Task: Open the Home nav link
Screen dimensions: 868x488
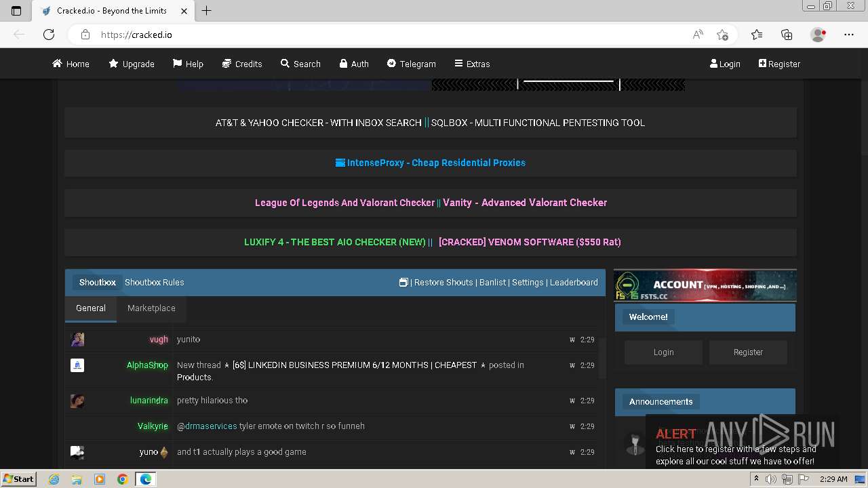Action: [71, 64]
